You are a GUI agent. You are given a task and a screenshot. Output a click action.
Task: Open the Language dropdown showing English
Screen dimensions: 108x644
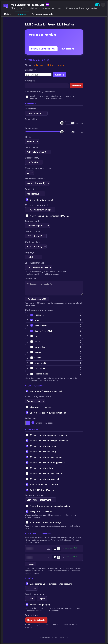tap(34, 257)
